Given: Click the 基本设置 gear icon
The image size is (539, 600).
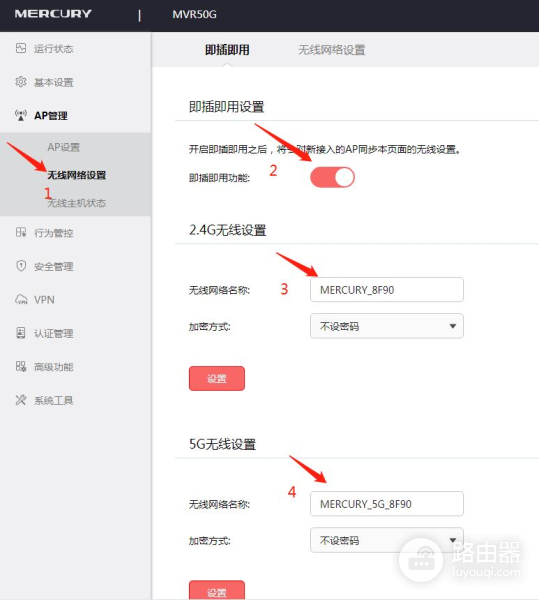Looking at the screenshot, I should coord(21,82).
